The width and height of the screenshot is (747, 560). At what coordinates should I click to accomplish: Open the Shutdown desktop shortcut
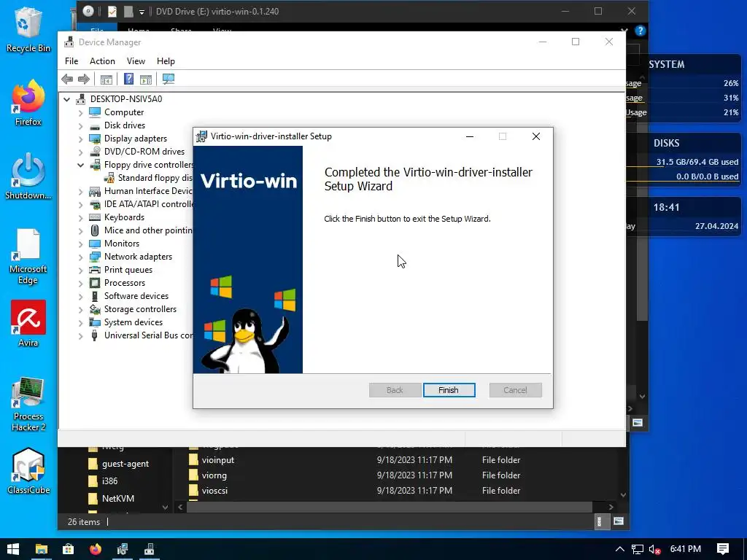(28, 176)
